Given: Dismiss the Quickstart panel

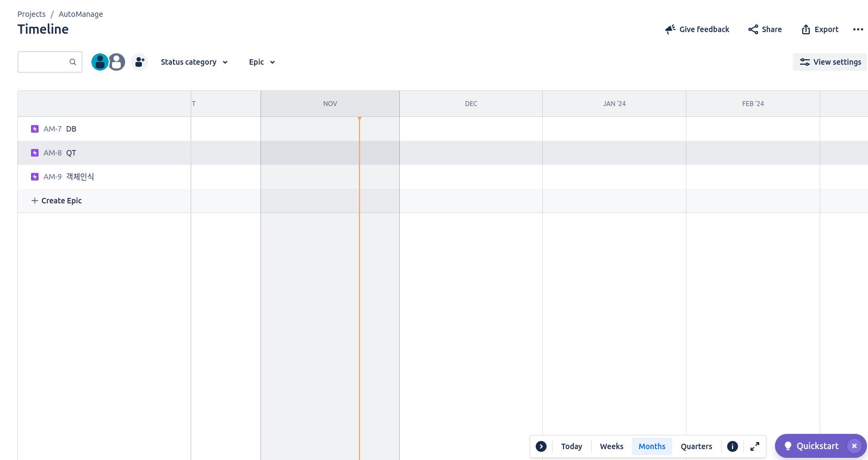Looking at the screenshot, I should point(854,446).
